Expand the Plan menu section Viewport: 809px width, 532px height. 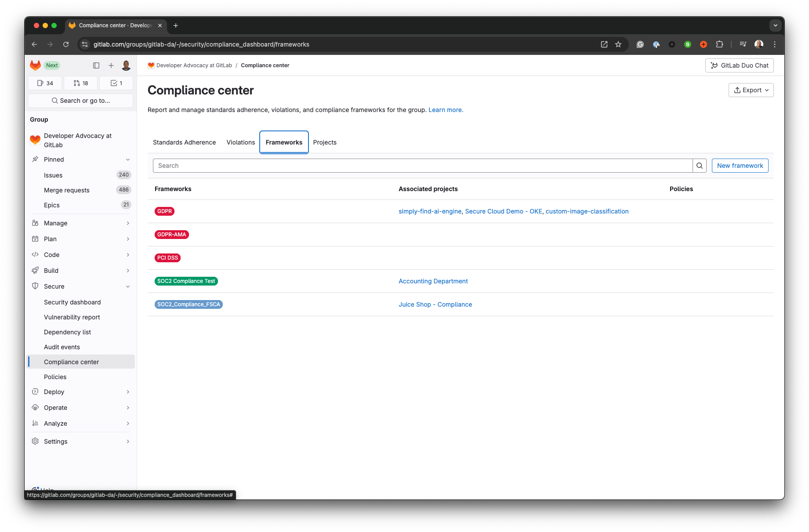pyautogui.click(x=81, y=239)
